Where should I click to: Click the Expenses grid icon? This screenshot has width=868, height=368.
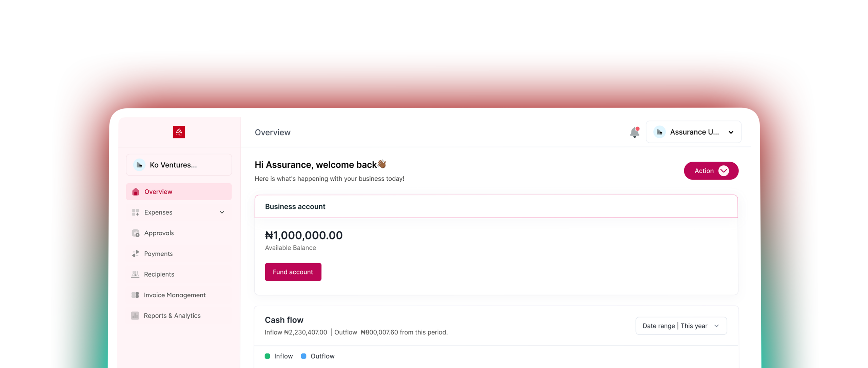pyautogui.click(x=136, y=212)
